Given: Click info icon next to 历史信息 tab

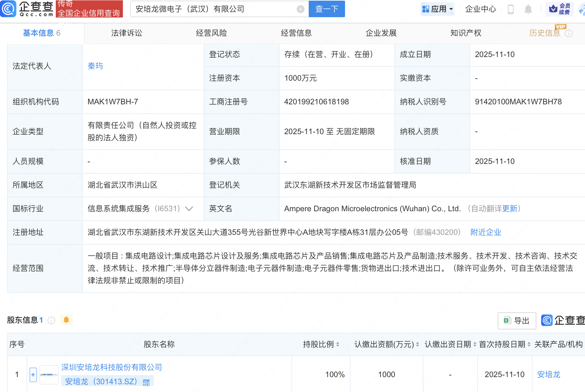Looking at the screenshot, I should [569, 33].
